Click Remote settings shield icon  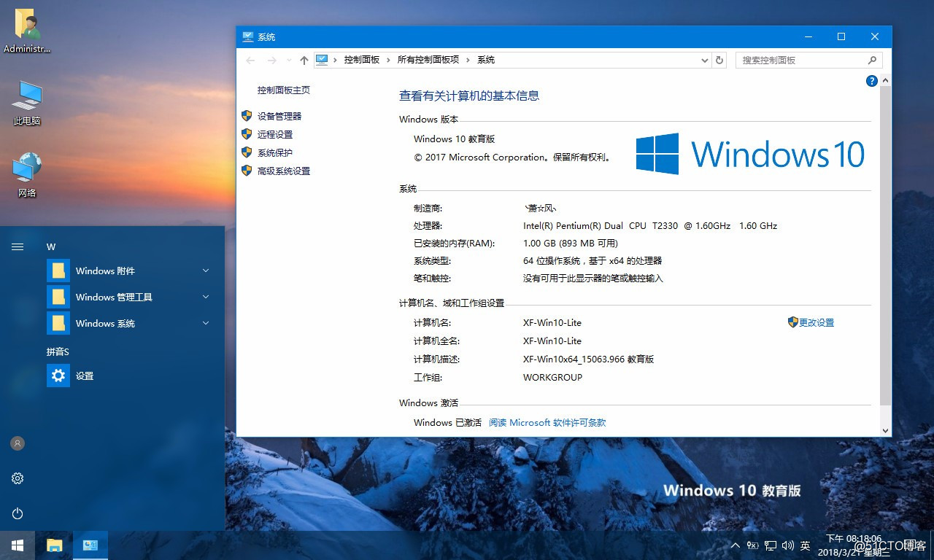point(247,134)
